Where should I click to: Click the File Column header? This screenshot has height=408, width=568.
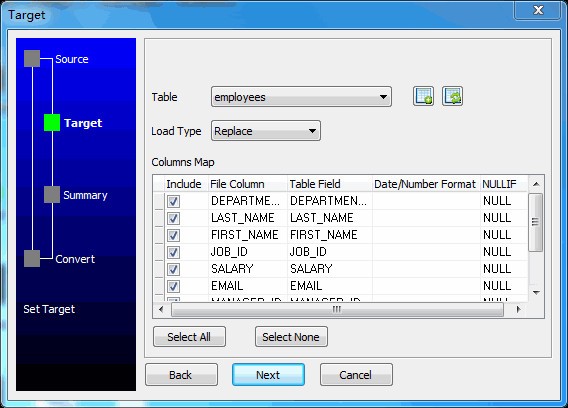(248, 184)
